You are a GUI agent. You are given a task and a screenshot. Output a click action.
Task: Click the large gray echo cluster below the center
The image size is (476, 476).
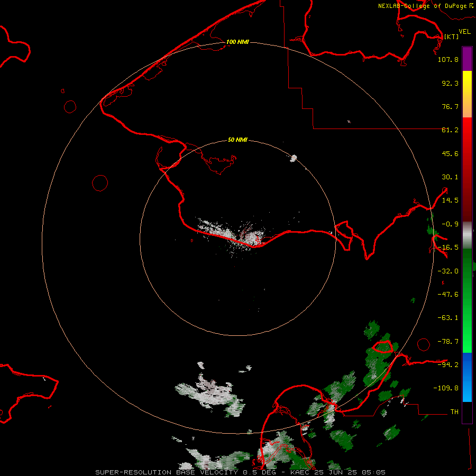pos(209,393)
